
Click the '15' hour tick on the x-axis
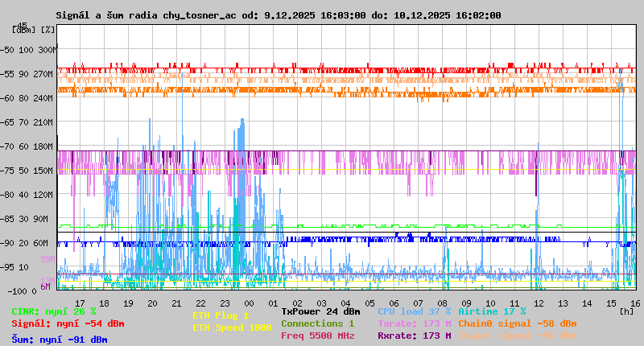click(612, 303)
